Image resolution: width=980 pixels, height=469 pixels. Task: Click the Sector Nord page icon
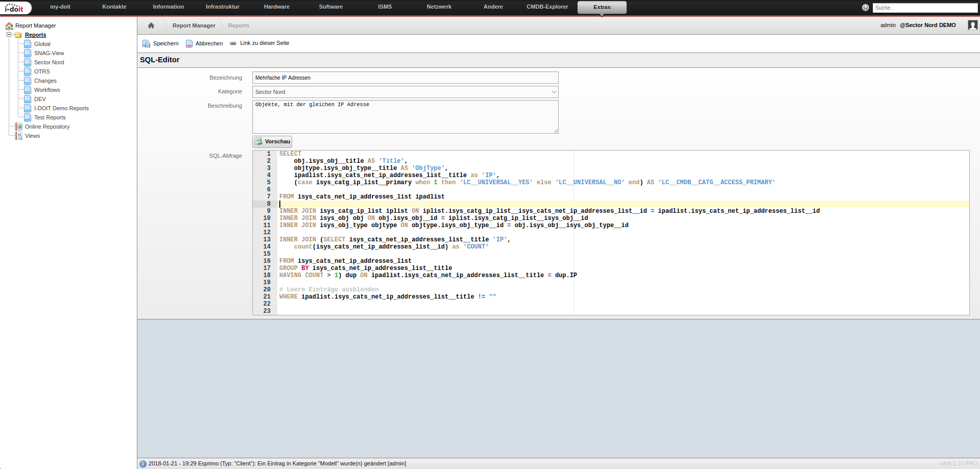coord(28,62)
